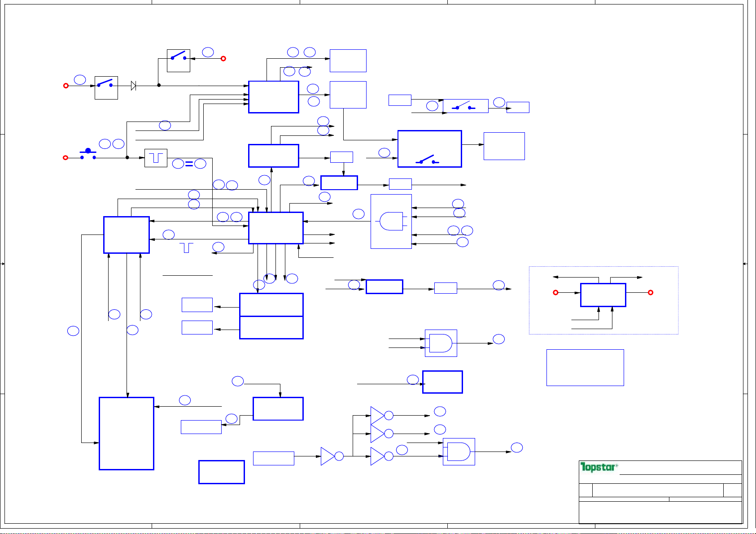Screen dimensions: 756x534
Task: Click the inverter fed by the thin rectangle
Action: pos(328,456)
